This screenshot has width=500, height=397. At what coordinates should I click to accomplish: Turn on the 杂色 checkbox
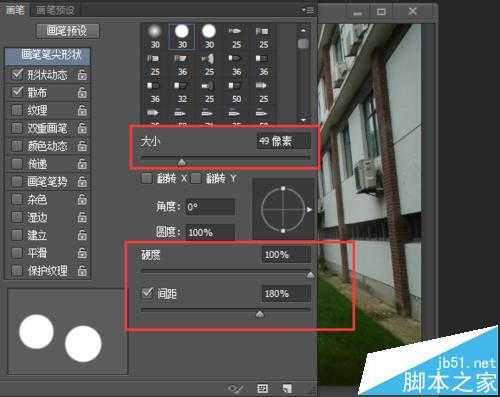tap(17, 199)
